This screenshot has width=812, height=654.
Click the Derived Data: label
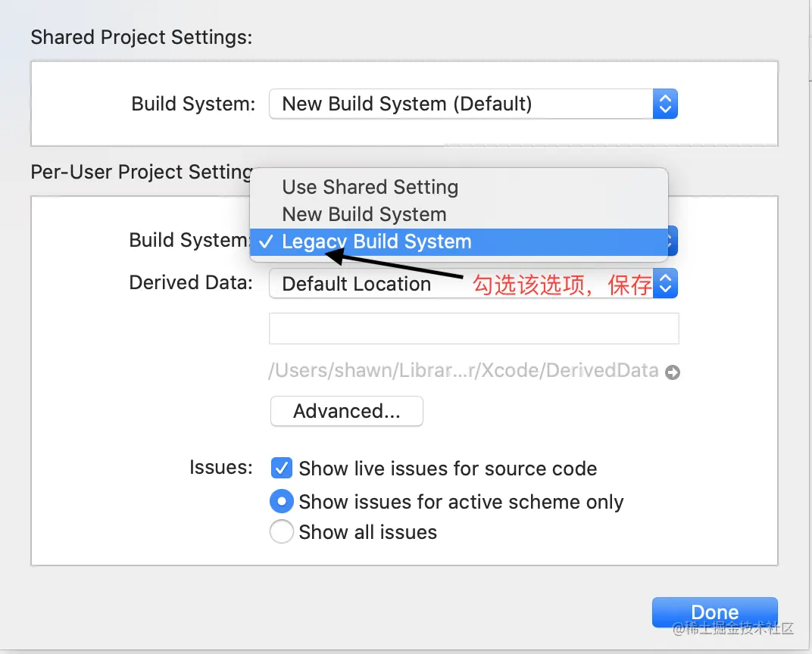pyautogui.click(x=191, y=283)
